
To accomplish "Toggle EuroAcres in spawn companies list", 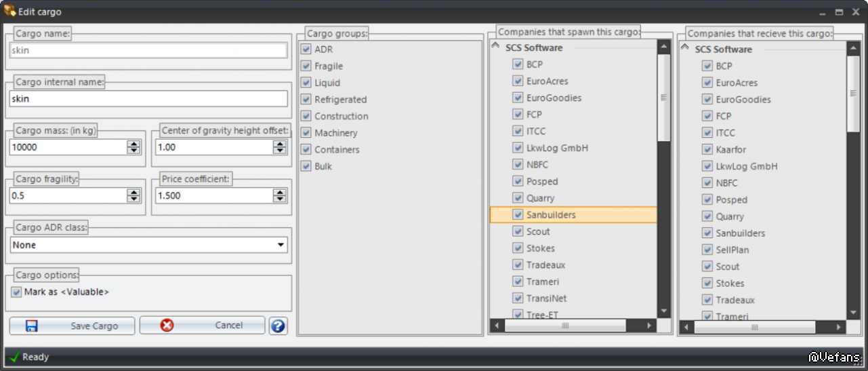I will (518, 81).
